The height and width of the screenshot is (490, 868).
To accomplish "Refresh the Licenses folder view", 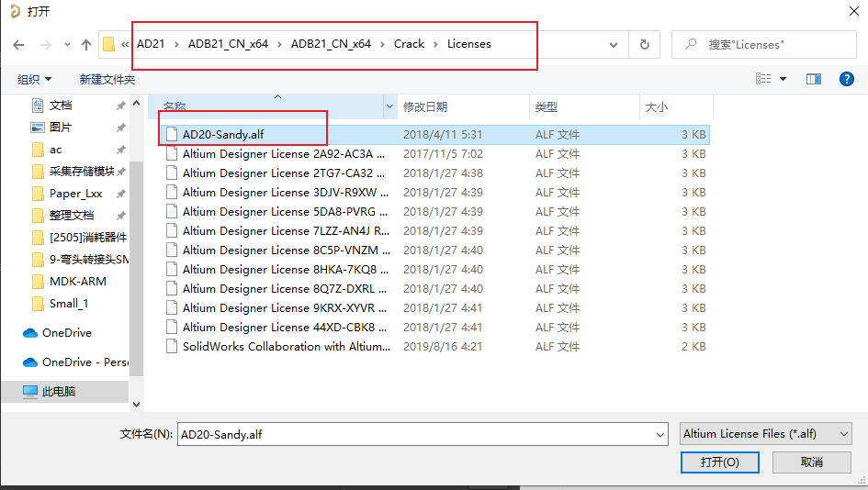I will 645,45.
